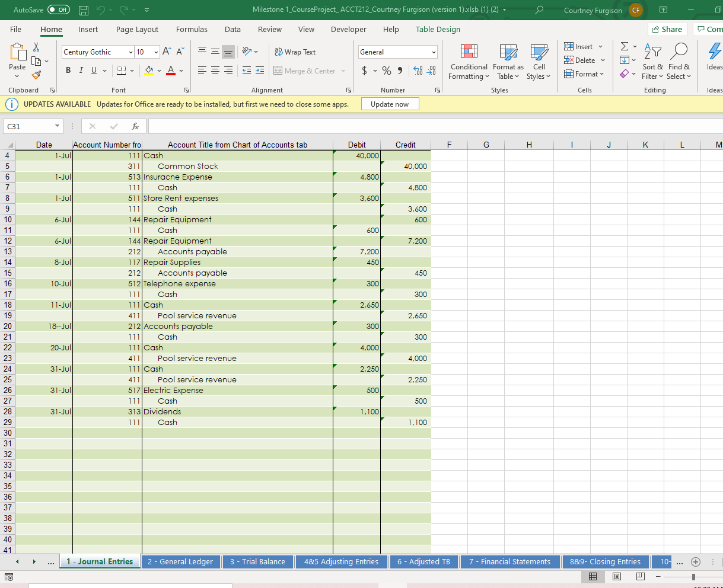Click the Ideas lightning icon
Viewport: 723px width, 588px height.
[x=715, y=52]
